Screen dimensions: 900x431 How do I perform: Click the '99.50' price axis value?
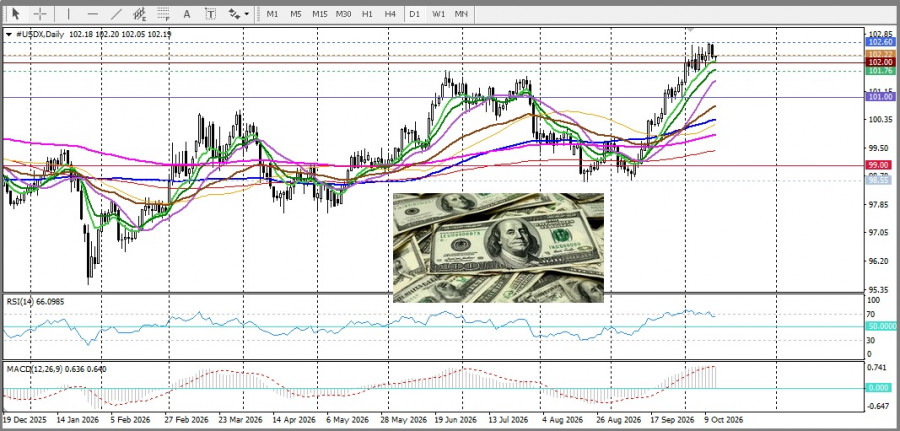[880, 148]
